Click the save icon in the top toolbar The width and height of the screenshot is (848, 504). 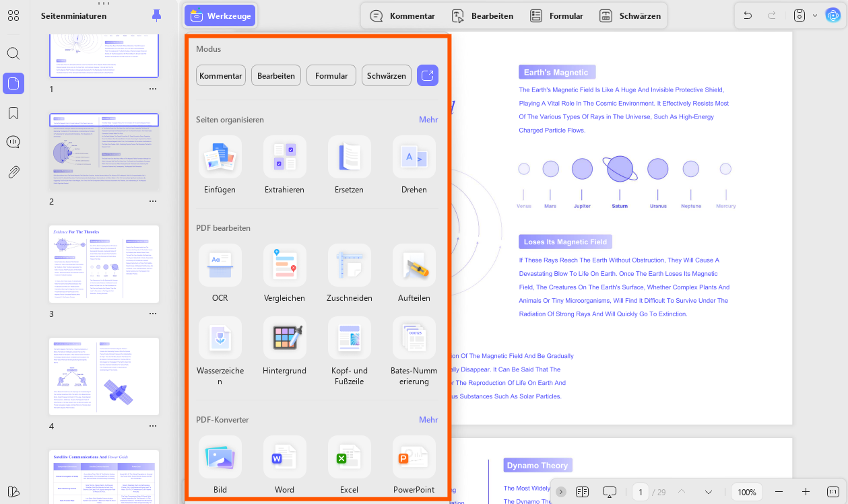(800, 15)
